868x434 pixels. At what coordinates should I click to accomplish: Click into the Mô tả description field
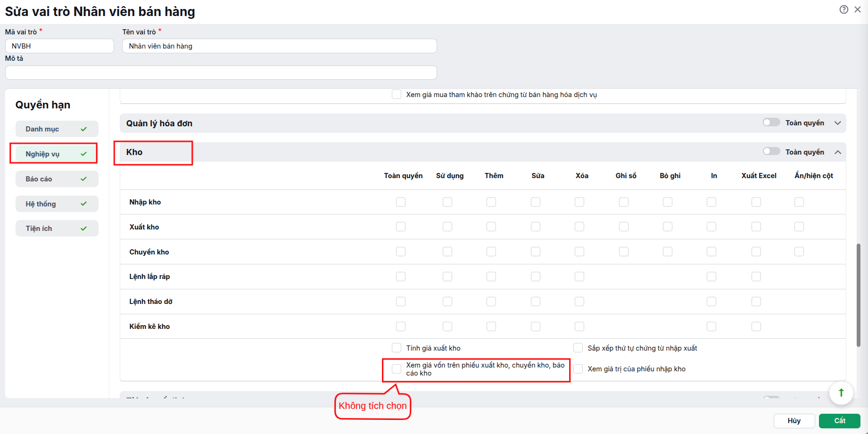221,73
